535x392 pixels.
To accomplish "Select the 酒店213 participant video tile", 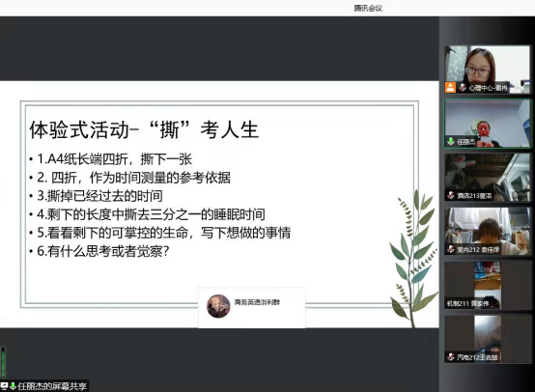I will 488,178.
